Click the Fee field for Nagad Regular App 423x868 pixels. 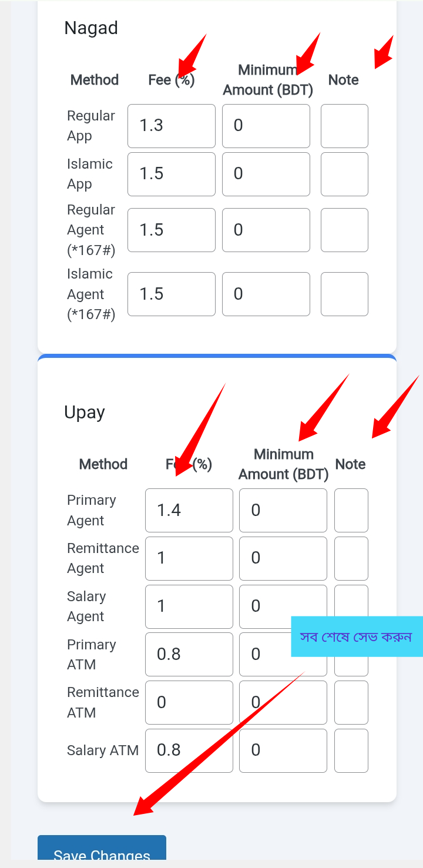tap(171, 126)
